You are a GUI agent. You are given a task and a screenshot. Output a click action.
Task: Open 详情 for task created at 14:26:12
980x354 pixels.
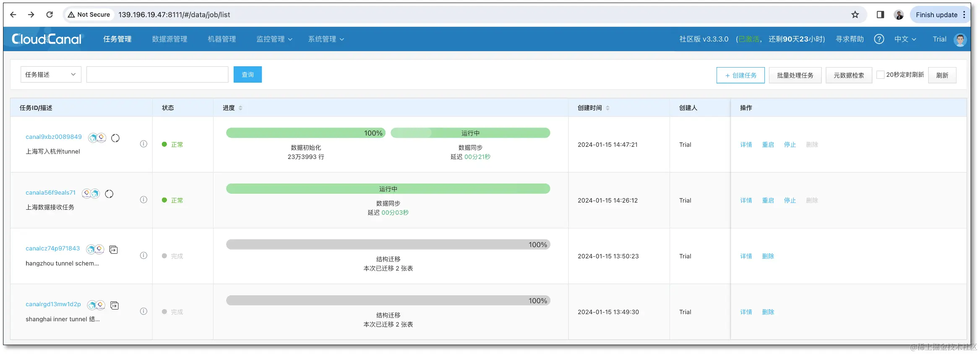point(746,200)
